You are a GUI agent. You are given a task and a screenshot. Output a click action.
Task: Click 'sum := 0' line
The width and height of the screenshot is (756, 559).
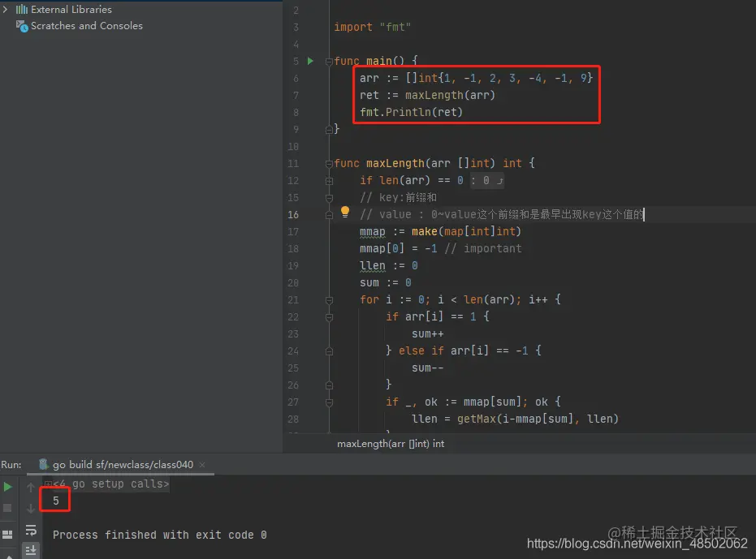click(385, 282)
